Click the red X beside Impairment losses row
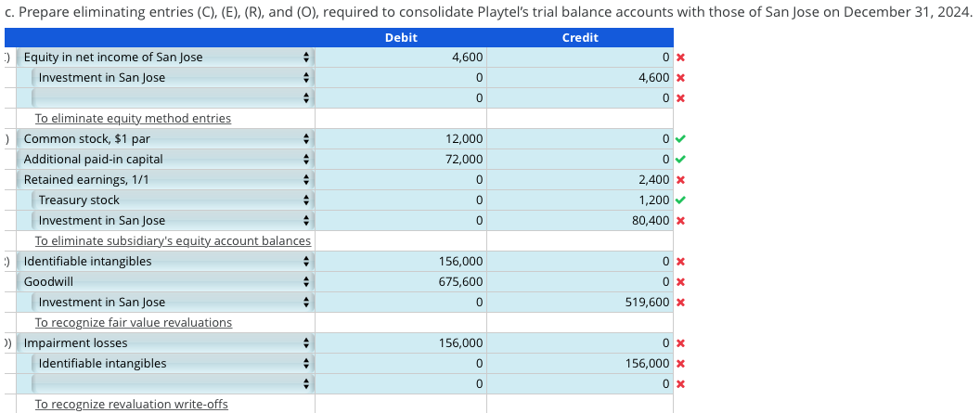980x413 pixels. pos(680,343)
